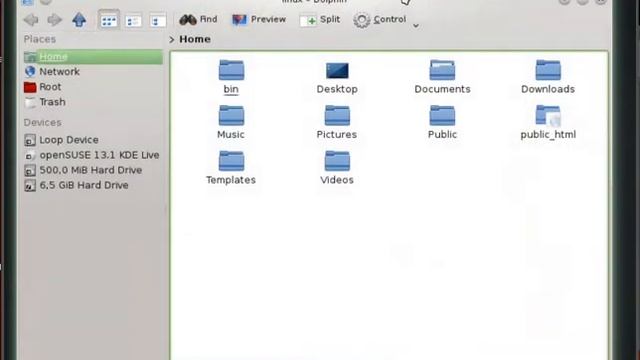This screenshot has width=640, height=360.
Task: Expand the toolbar overflow chevron
Action: [x=416, y=26]
